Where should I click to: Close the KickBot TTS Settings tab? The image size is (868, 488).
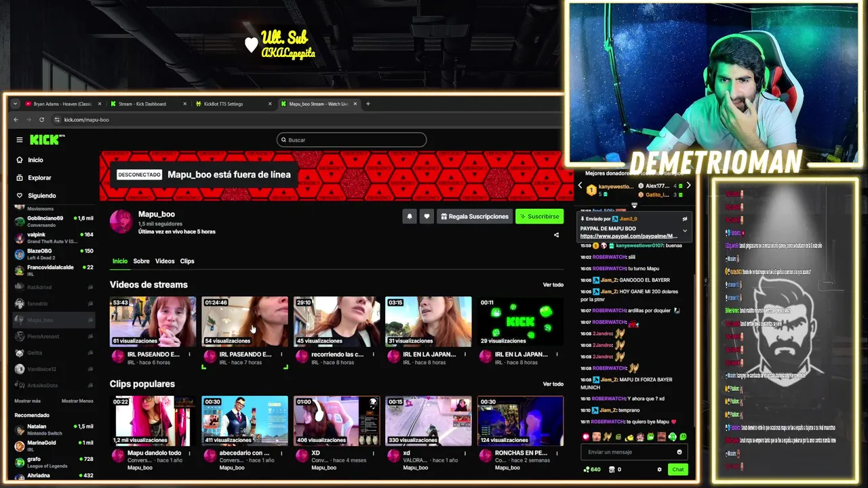click(270, 104)
